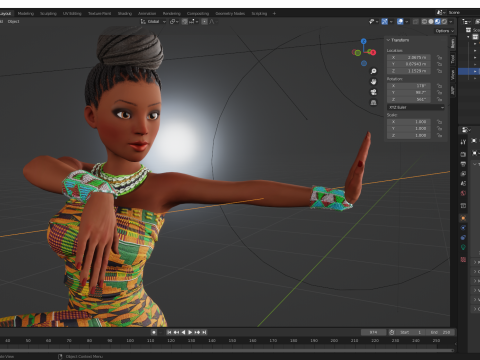Click the Rotation Y field
This screenshot has width=480, height=360.
click(x=409, y=92)
